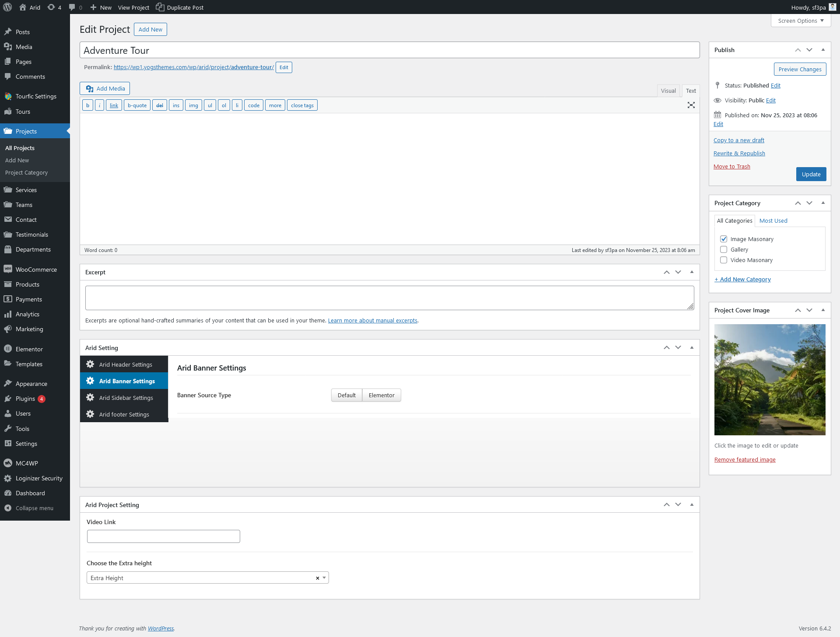Click the project cover image thumbnail

(770, 379)
